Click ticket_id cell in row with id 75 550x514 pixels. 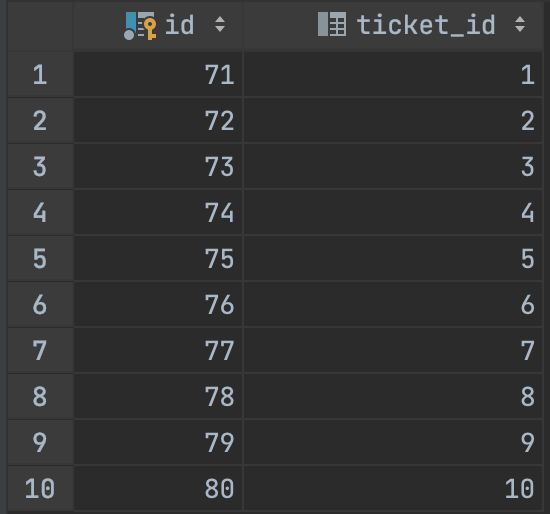(393, 258)
